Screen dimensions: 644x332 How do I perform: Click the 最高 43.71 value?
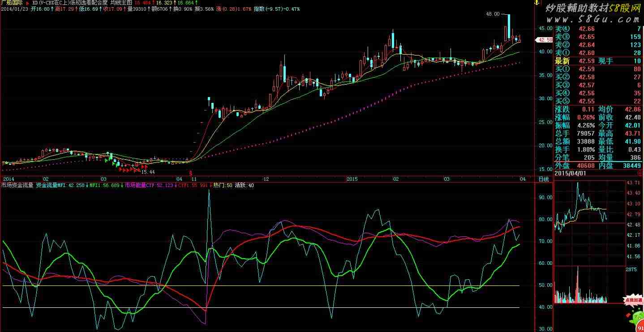coord(632,133)
